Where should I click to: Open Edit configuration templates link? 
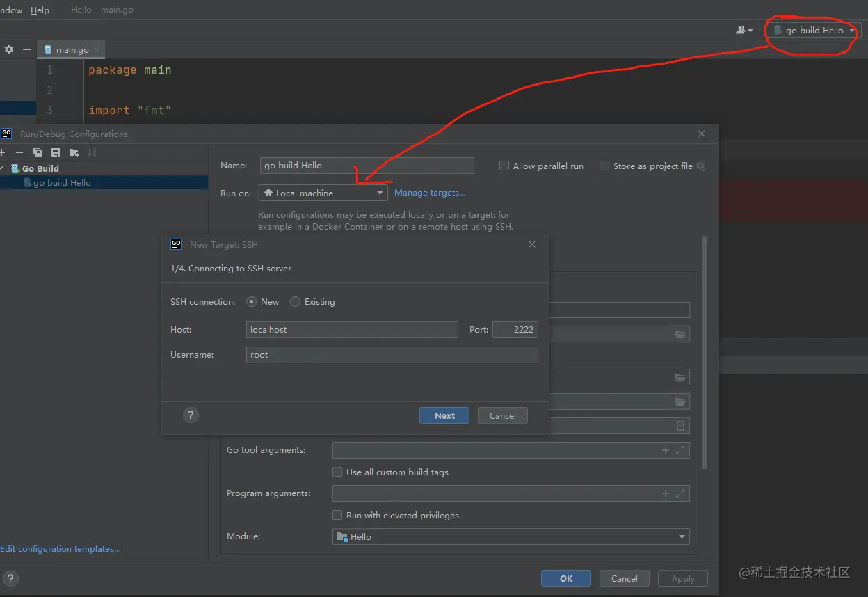(61, 548)
